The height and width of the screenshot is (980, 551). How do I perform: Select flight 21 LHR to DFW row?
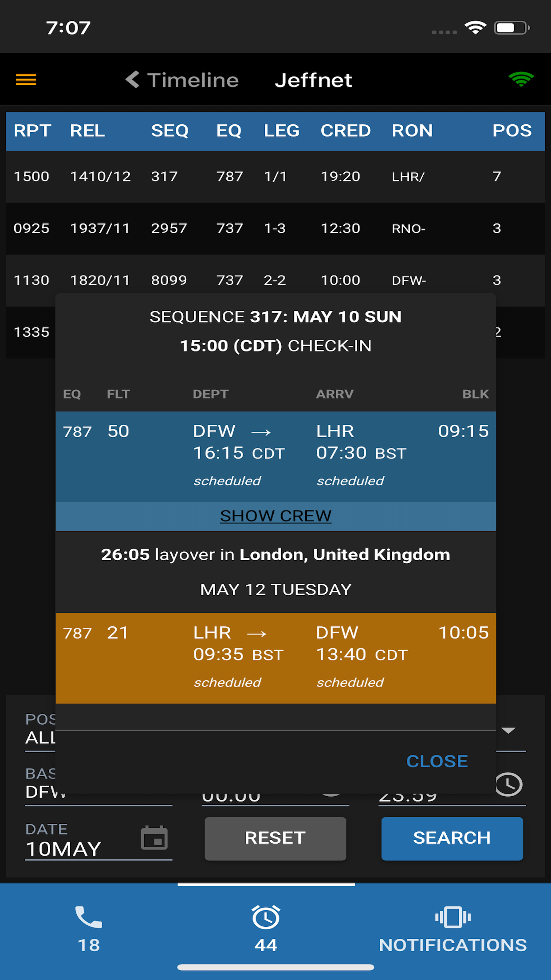pyautogui.click(x=275, y=658)
